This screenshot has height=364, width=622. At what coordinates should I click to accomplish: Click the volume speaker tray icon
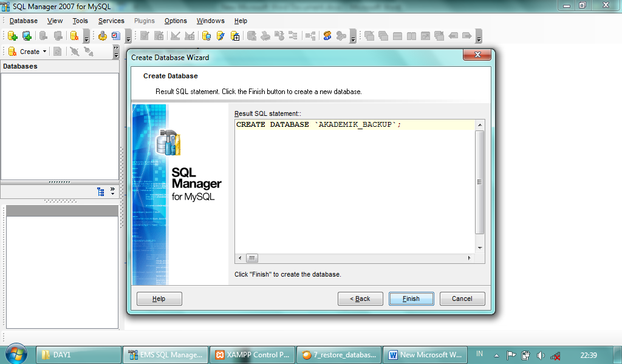click(x=540, y=356)
